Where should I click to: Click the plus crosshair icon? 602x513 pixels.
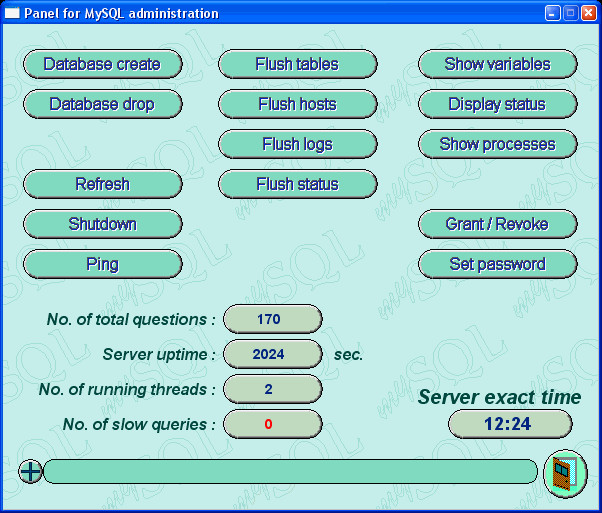coord(30,471)
